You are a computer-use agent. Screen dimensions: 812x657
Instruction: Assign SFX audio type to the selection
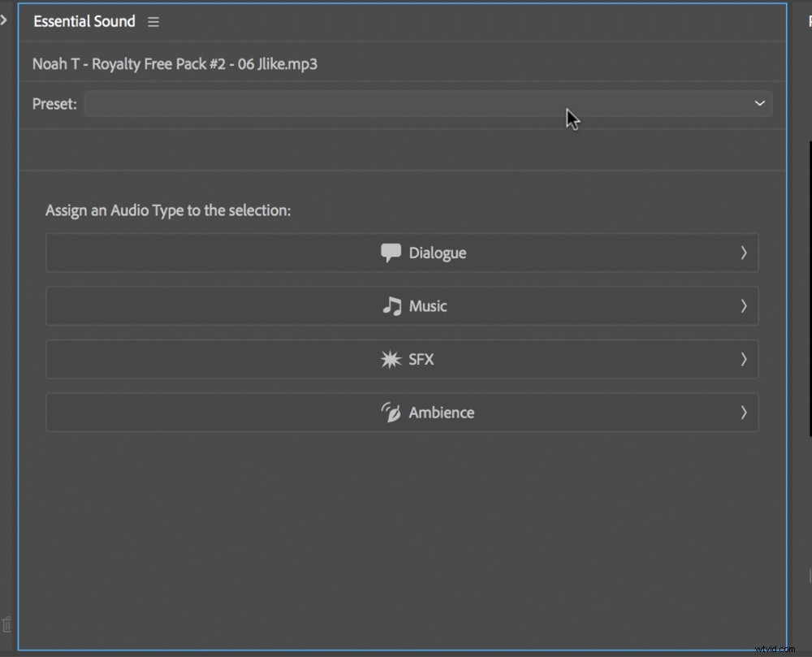tap(402, 359)
